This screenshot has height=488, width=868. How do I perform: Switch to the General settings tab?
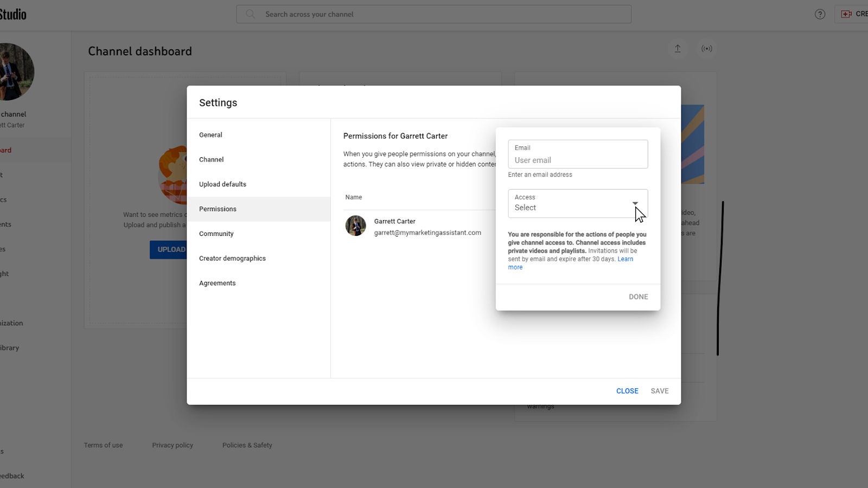tap(210, 134)
